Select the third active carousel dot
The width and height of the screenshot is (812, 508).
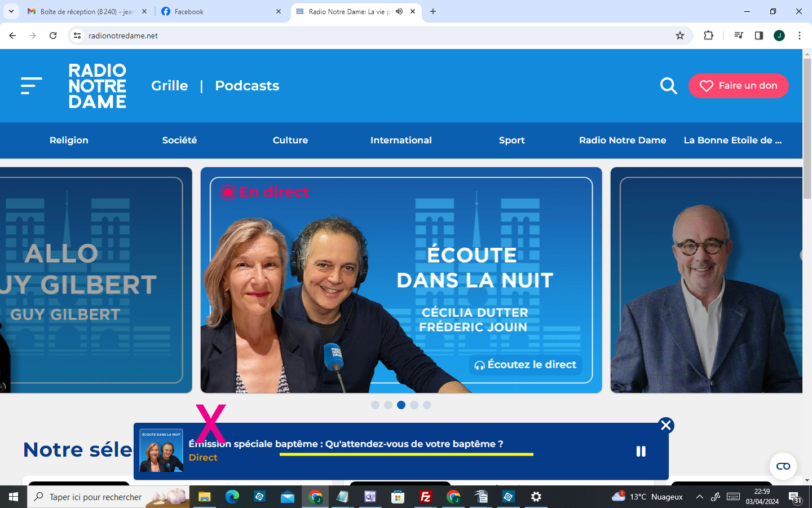[x=401, y=405]
